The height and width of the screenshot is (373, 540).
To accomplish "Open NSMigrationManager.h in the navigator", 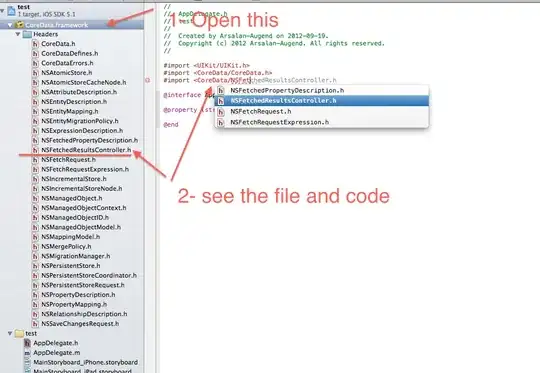I will (x=76, y=256).
